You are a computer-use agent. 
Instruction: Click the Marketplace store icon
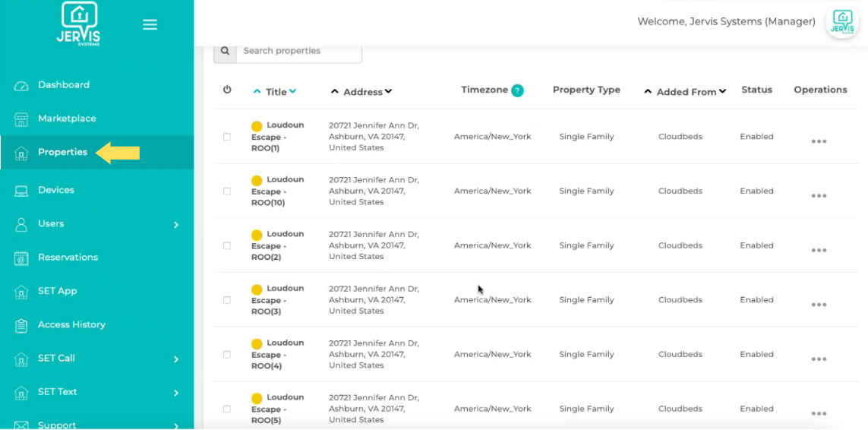21,119
